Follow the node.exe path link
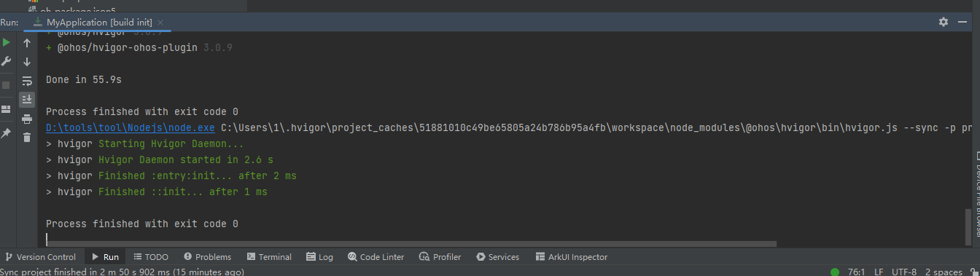The height and width of the screenshot is (276, 980). tap(131, 127)
